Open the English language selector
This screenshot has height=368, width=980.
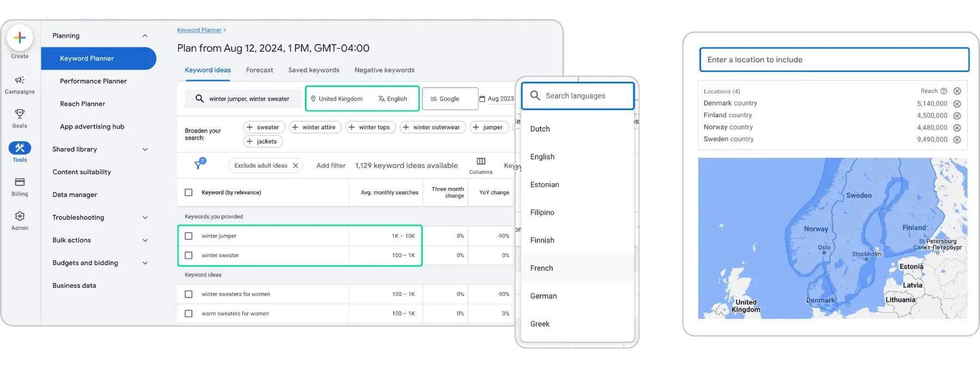tap(393, 99)
